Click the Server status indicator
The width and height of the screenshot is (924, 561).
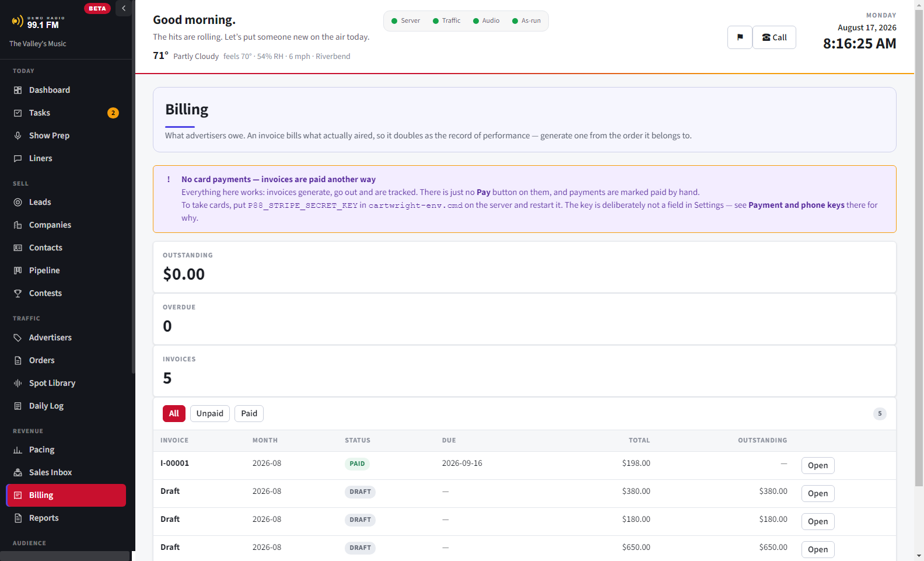coord(405,20)
